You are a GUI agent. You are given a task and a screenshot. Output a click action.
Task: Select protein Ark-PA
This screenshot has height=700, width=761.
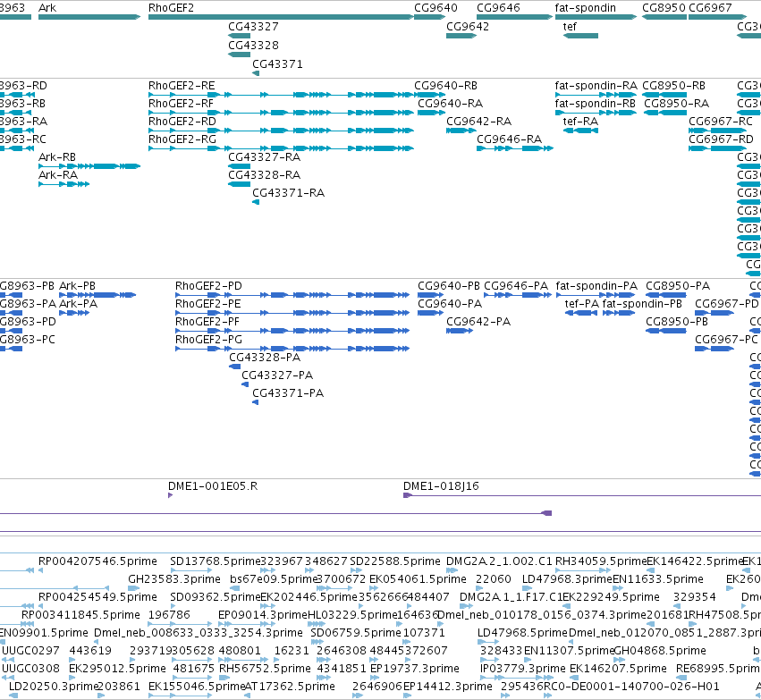78,304
